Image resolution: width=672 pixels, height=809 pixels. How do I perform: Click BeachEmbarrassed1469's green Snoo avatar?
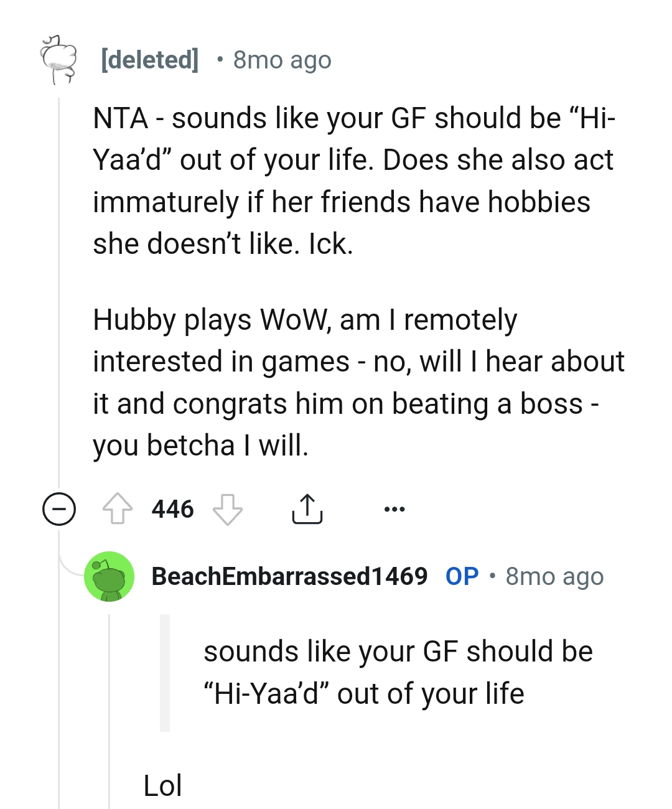click(110, 577)
